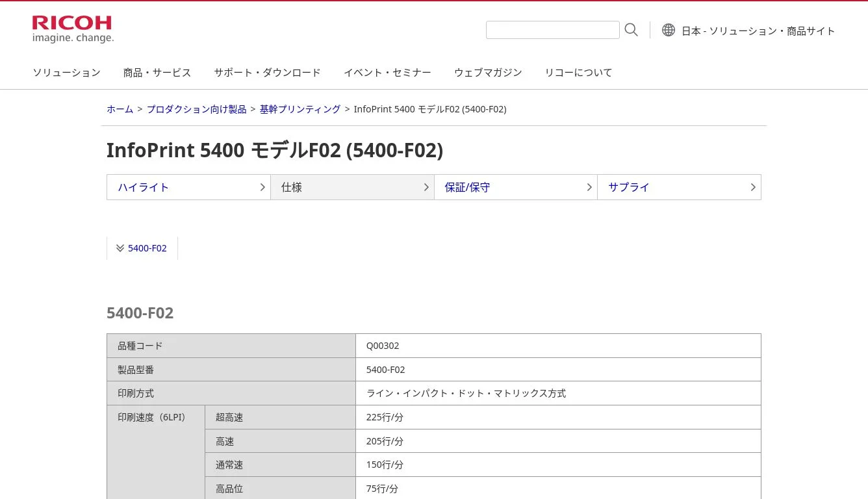
Task: Focus the site search input field
Action: 552,30
